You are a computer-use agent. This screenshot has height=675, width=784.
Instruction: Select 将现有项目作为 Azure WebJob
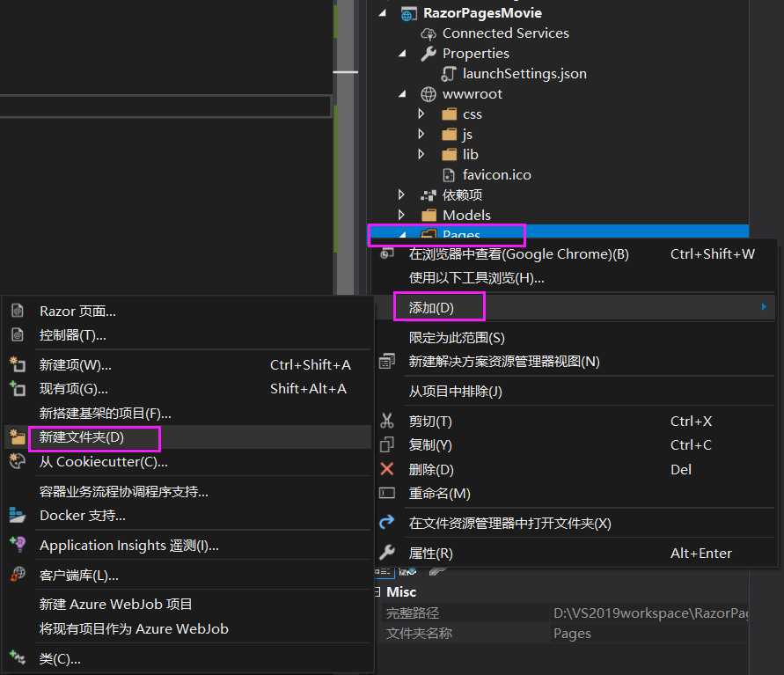pos(187,628)
